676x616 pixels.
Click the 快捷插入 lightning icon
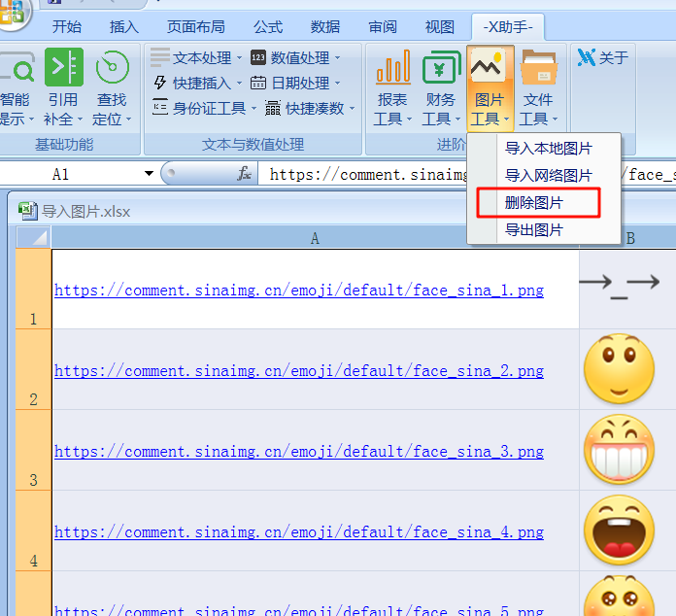[x=160, y=83]
